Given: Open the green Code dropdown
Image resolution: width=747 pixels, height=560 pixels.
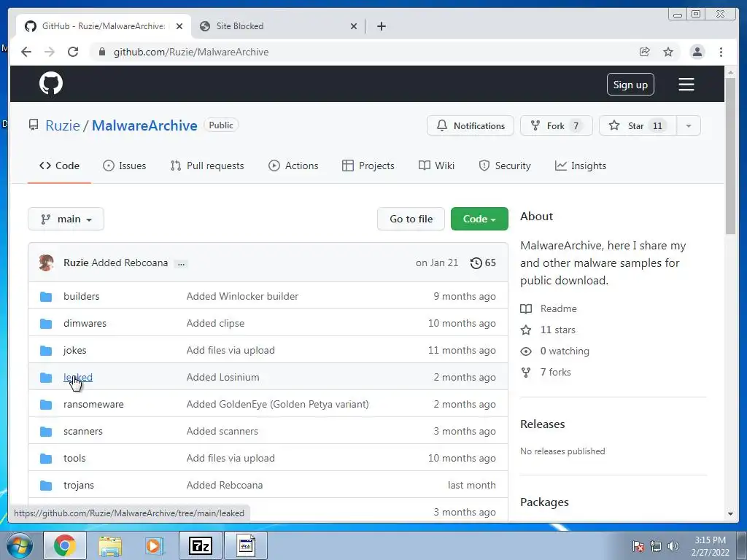Looking at the screenshot, I should point(479,219).
